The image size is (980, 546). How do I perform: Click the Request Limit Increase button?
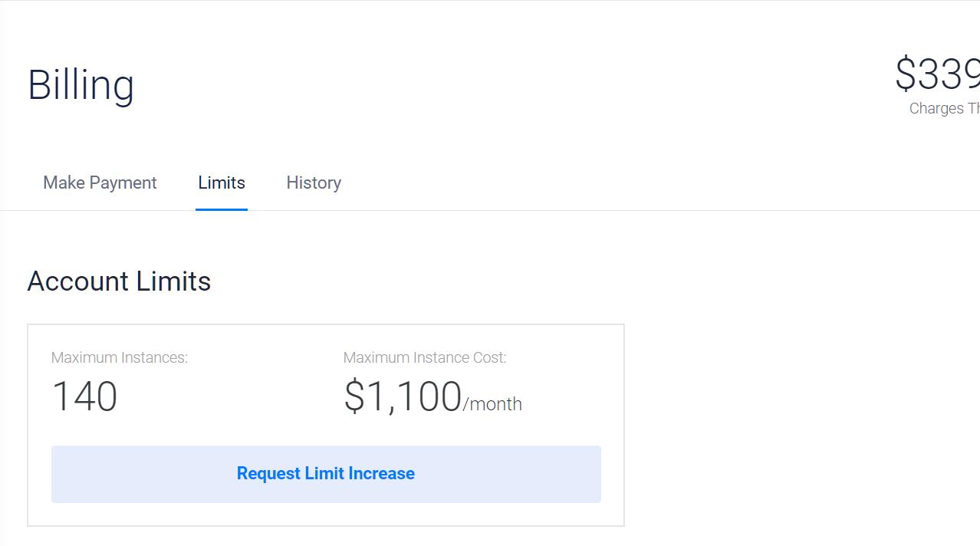click(326, 474)
